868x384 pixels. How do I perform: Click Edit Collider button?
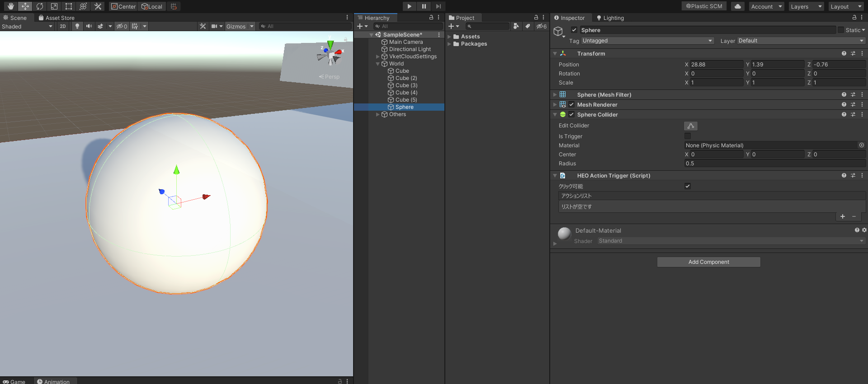pos(691,126)
